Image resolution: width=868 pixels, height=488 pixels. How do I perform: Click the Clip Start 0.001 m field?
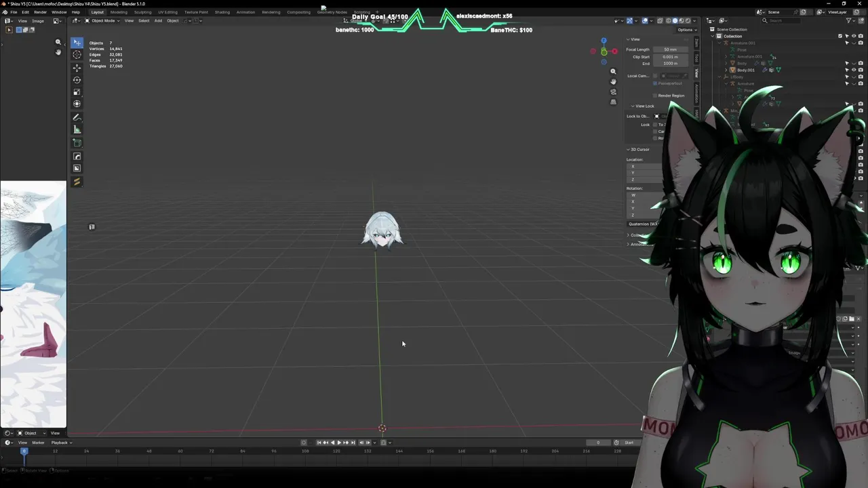pos(670,57)
